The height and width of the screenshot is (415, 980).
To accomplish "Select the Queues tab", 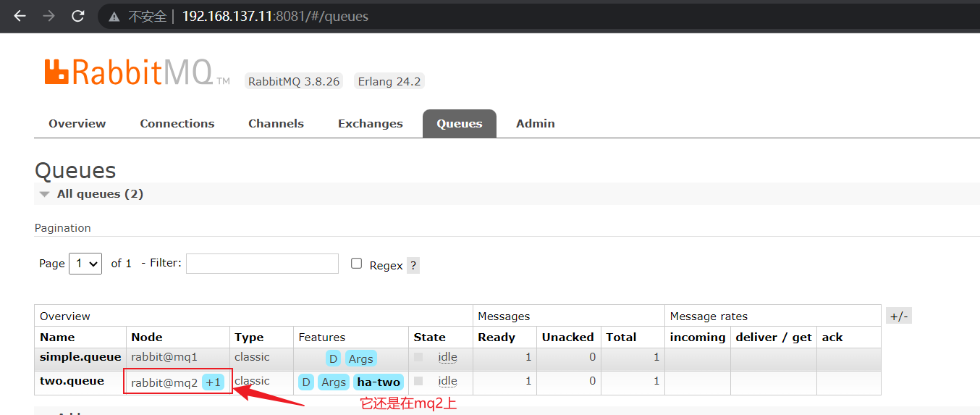I will pos(460,123).
